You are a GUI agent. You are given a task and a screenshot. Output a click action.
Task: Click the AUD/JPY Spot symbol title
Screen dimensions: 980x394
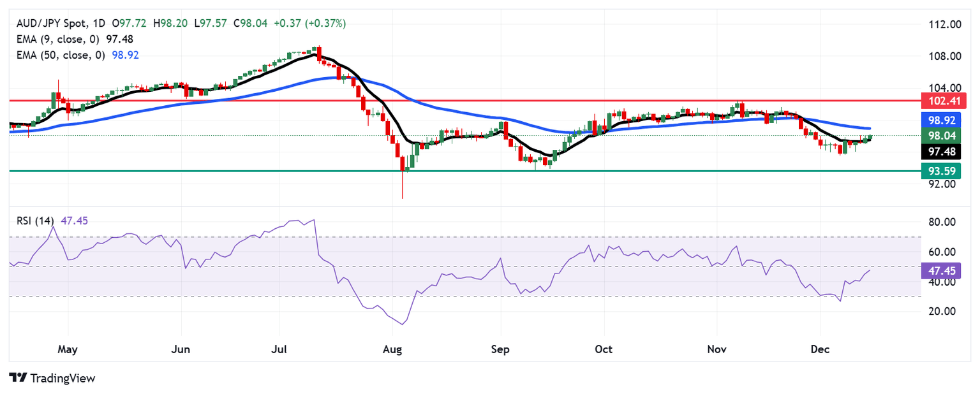point(50,24)
